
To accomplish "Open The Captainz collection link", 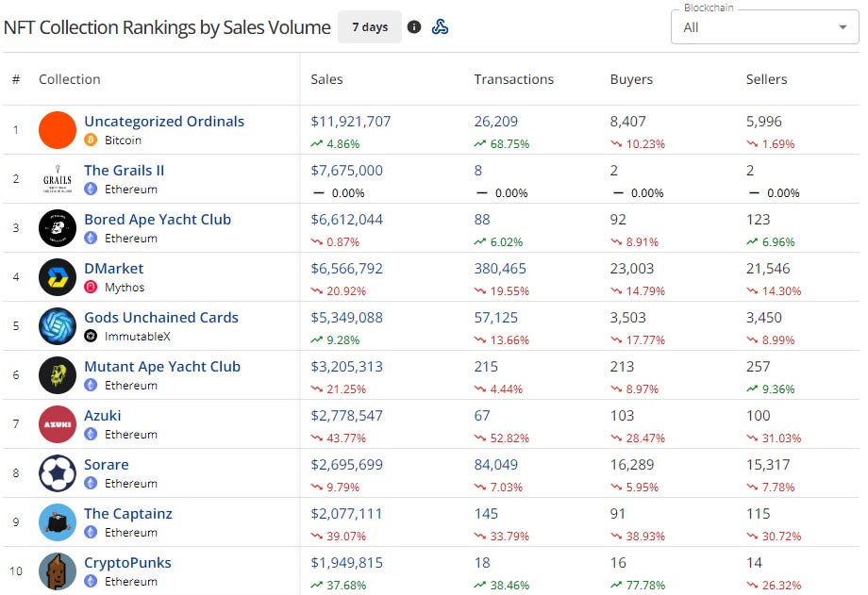I will [x=128, y=514].
